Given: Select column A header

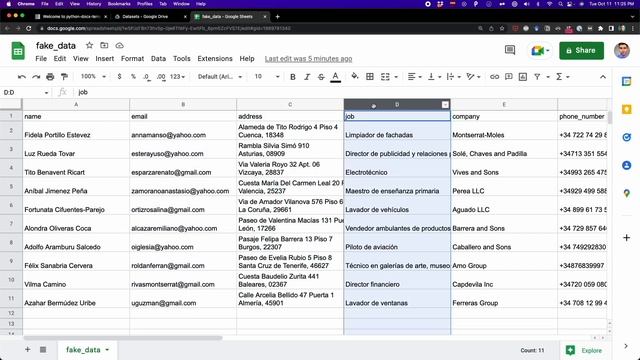Looking at the screenshot, I should coord(76,104).
